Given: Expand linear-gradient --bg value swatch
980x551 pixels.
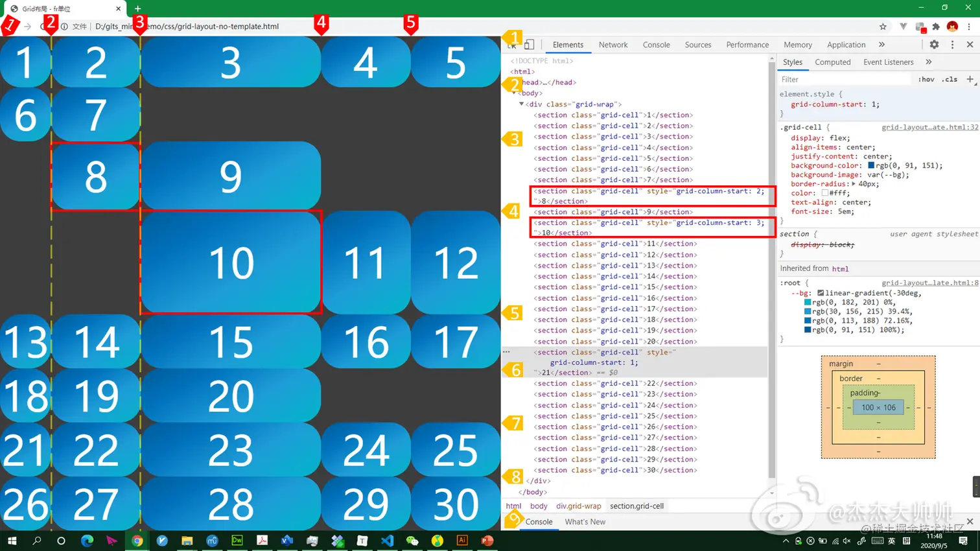Looking at the screenshot, I should click(x=821, y=293).
